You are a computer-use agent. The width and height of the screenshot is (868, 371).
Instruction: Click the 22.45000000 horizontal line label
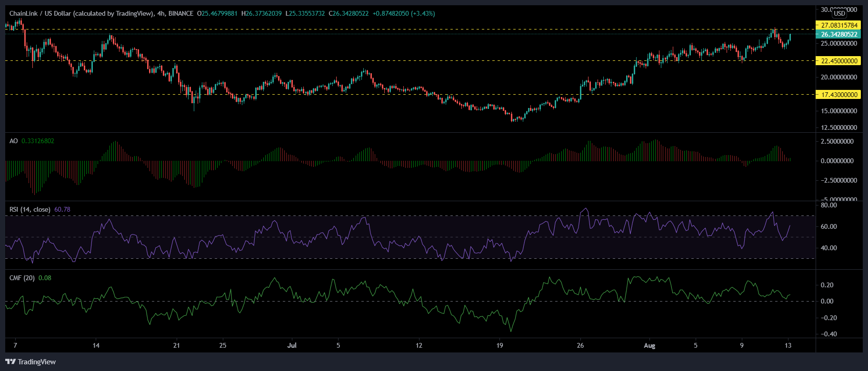(x=839, y=61)
